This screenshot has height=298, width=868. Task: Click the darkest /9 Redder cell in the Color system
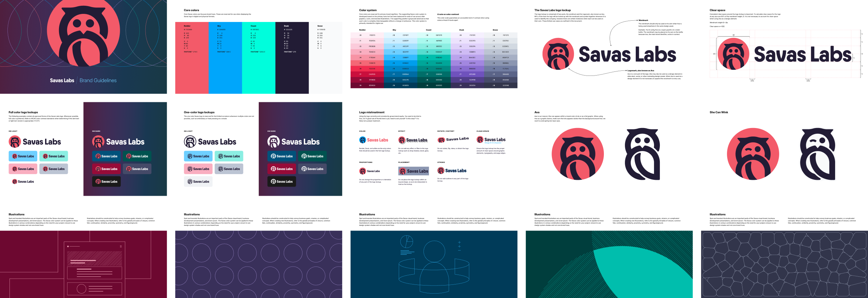click(x=367, y=85)
